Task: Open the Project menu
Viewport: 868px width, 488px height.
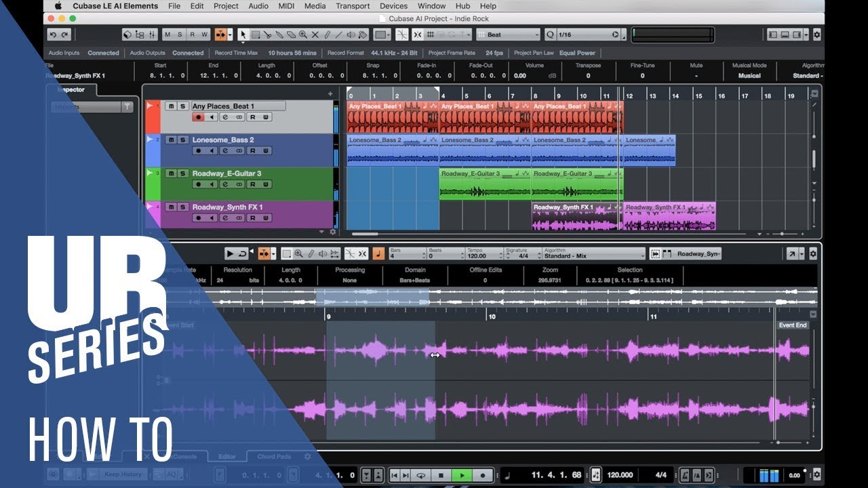Action: [x=226, y=6]
